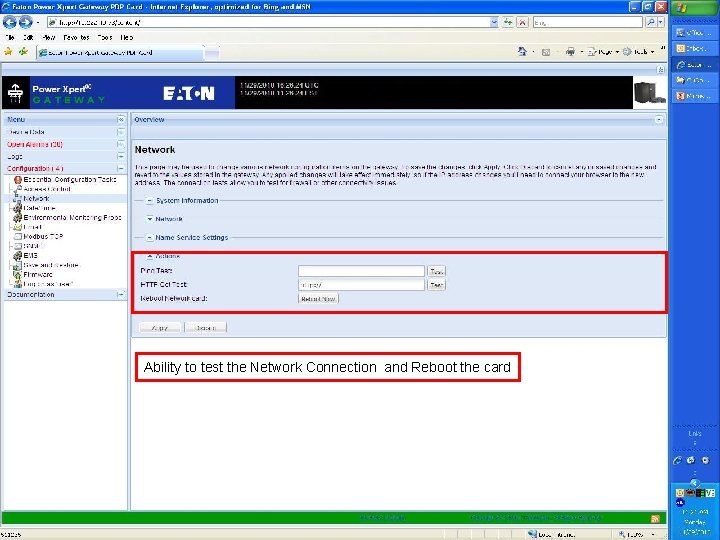Image resolution: width=720 pixels, height=540 pixels.
Task: Select the Eaton taskbar window button
Action: click(x=694, y=65)
